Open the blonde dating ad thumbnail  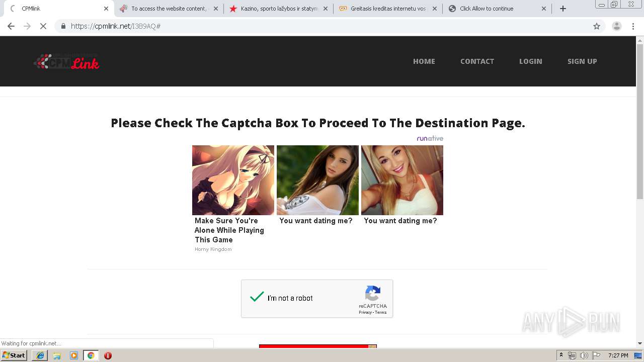tap(402, 180)
